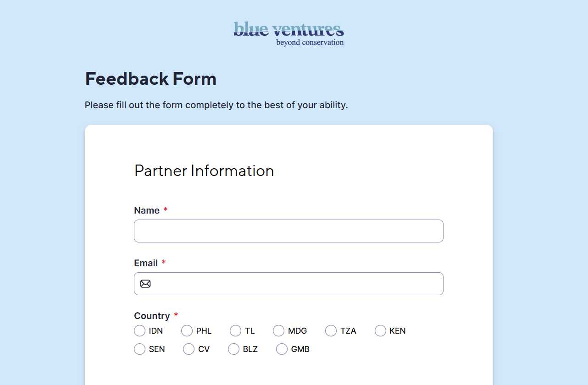Select CV country radio button
This screenshot has width=588, height=385.
coord(189,349)
